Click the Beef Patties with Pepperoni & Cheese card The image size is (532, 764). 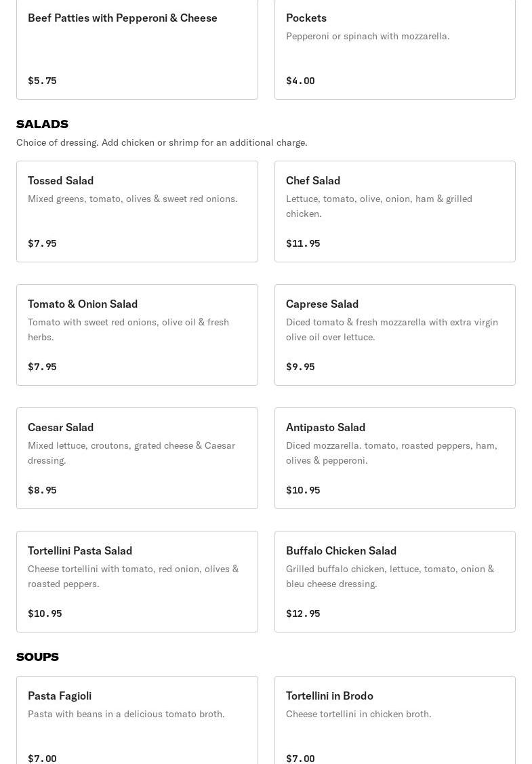click(137, 47)
